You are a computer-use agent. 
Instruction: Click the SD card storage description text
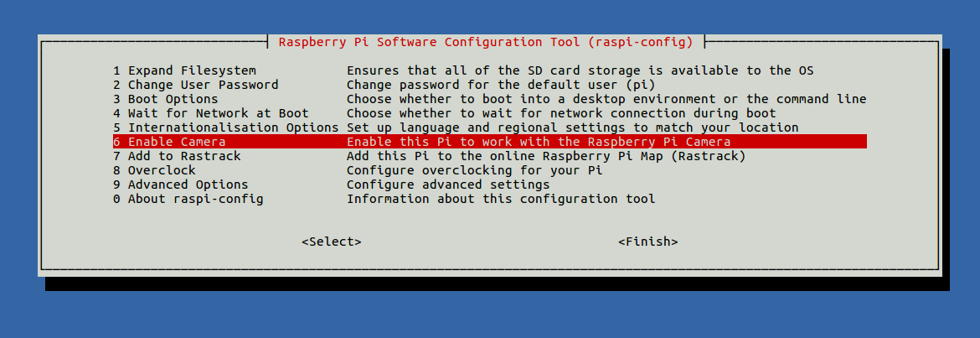580,70
